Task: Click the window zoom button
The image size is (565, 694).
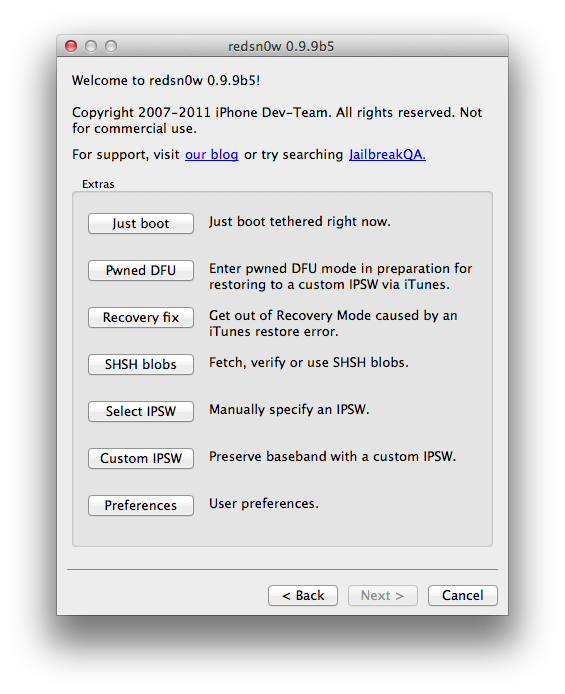Action: click(111, 46)
